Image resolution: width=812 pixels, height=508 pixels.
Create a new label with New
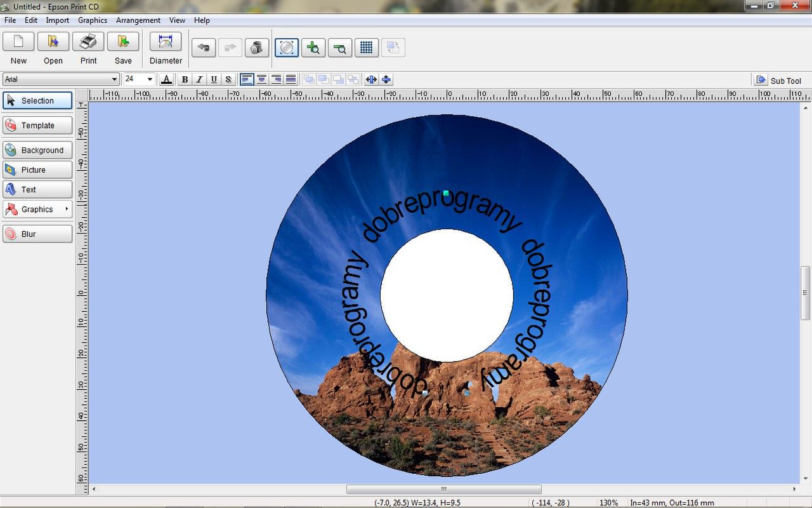coord(18,42)
